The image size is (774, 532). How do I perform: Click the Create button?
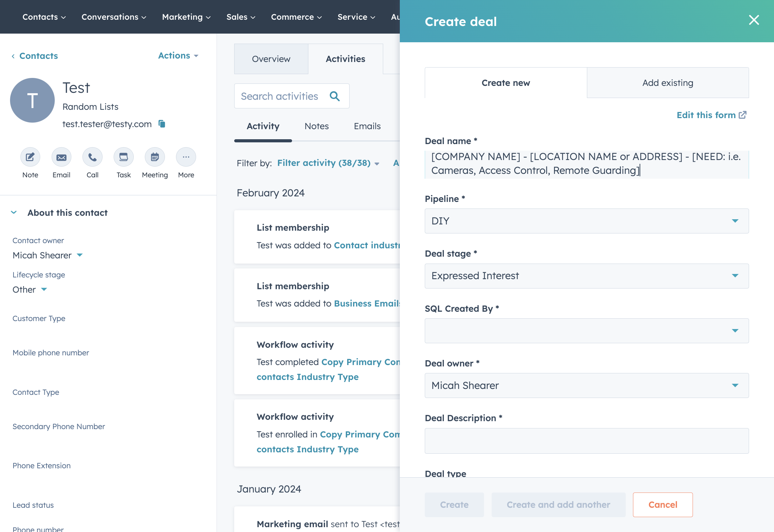tap(454, 505)
